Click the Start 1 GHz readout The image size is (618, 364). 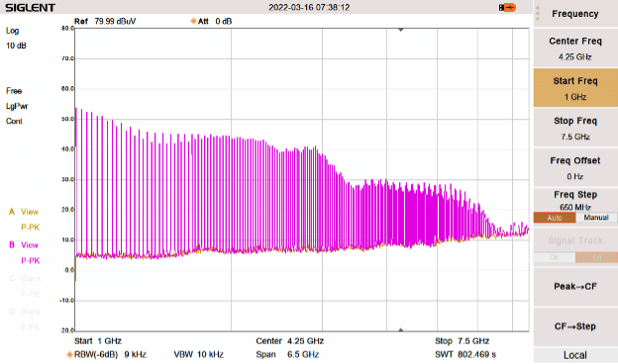tap(98, 341)
